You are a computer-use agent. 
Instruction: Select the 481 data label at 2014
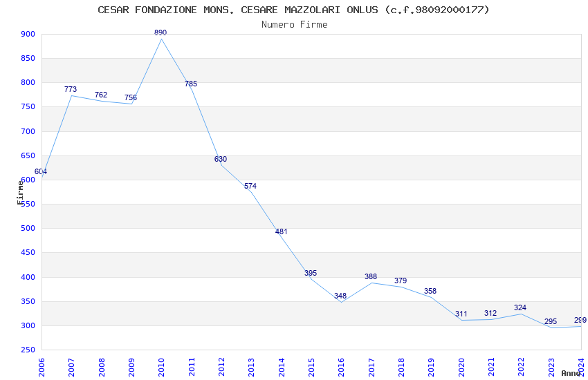coord(282,231)
